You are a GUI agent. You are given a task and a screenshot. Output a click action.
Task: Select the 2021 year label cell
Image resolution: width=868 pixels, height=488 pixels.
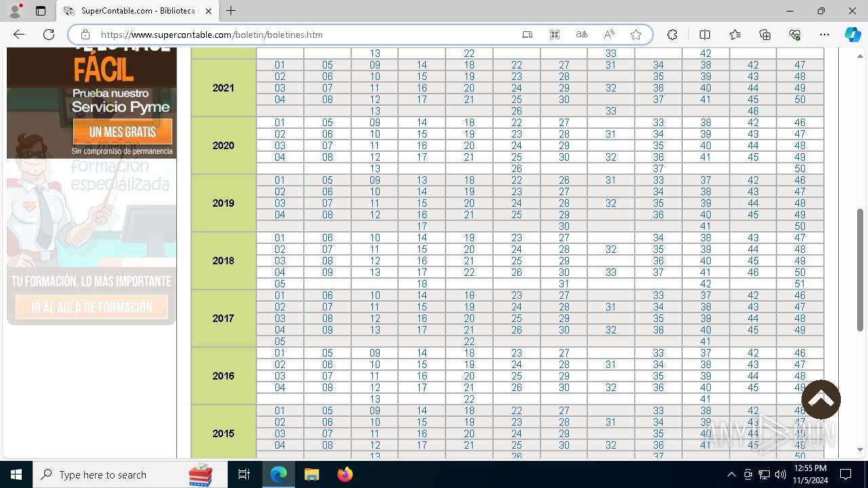point(224,88)
